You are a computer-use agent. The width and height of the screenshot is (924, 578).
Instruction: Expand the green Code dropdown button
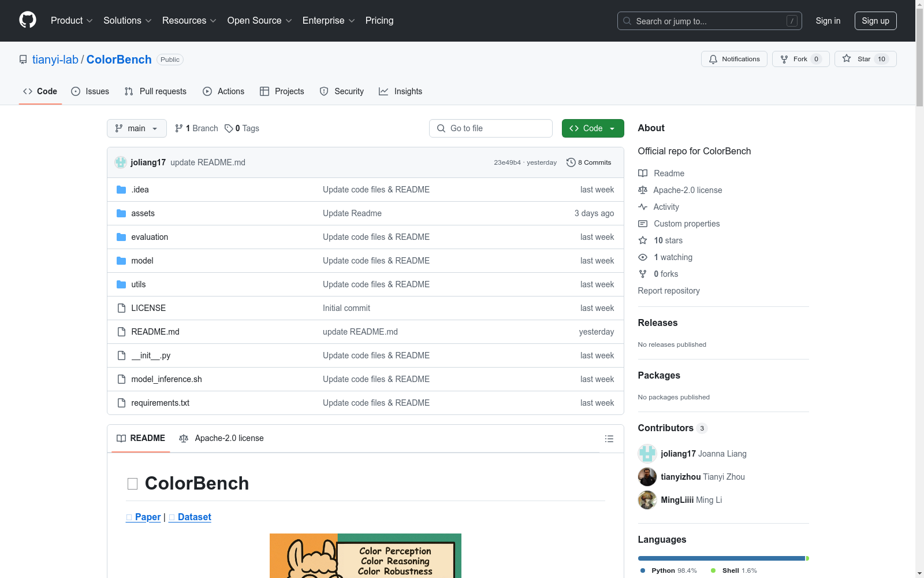point(593,128)
